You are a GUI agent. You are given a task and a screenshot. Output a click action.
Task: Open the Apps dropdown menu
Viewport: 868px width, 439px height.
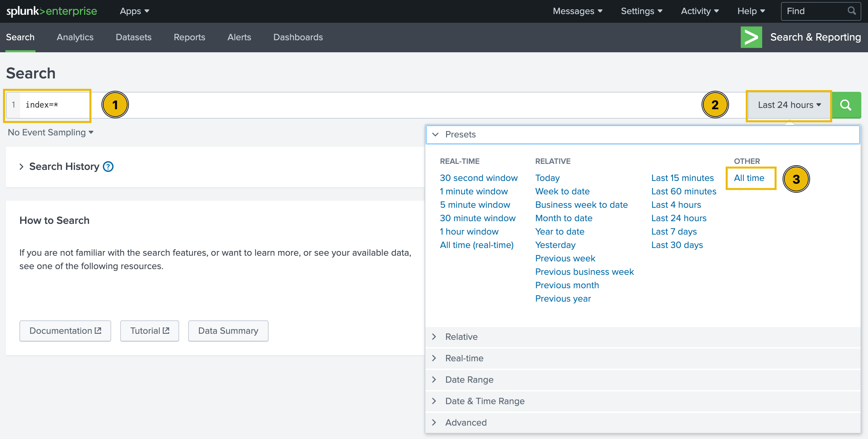click(134, 11)
